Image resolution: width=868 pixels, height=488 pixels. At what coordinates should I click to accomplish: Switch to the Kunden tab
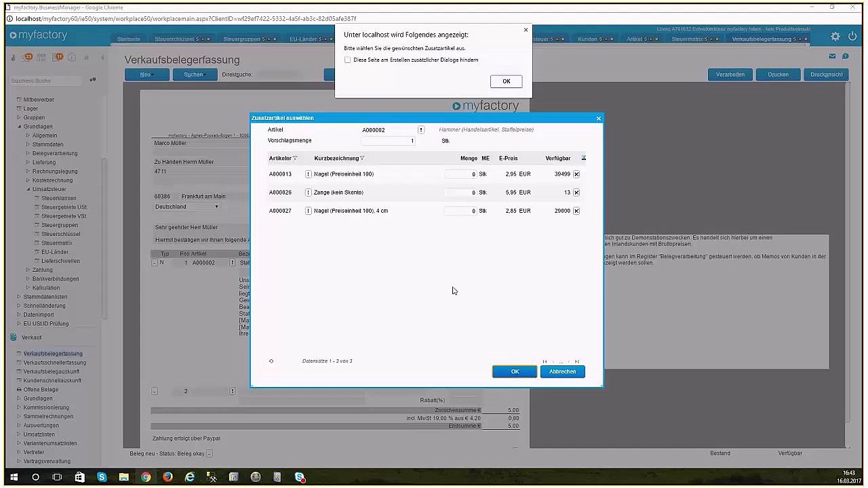click(x=587, y=39)
